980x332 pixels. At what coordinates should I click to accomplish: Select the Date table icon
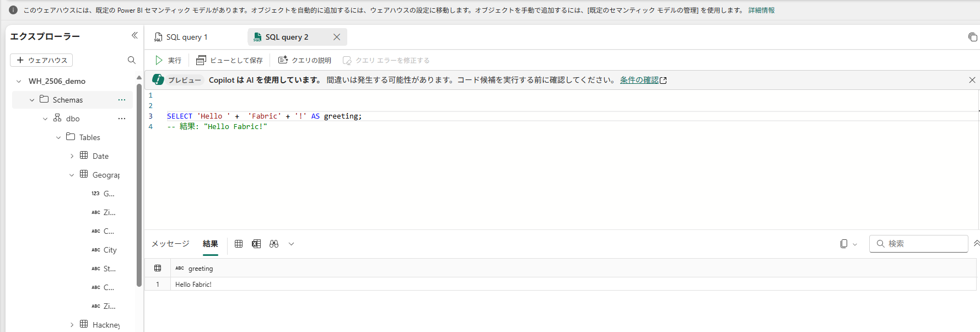(84, 156)
